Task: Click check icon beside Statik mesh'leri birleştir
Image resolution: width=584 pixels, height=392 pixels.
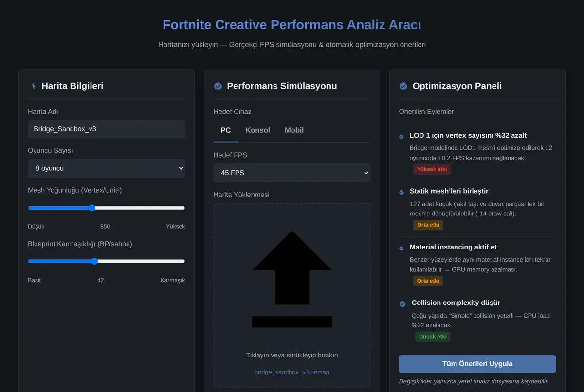Action: pos(401,192)
